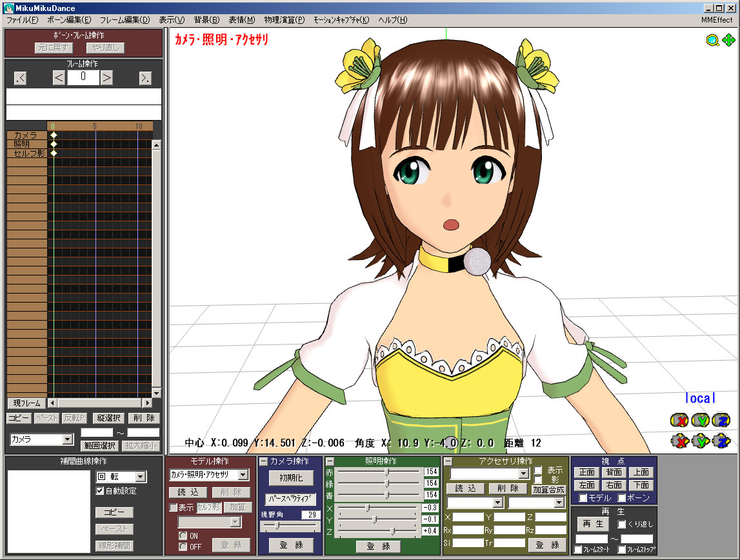Open the MMEffect menu
The width and height of the screenshot is (740, 560).
pos(716,20)
